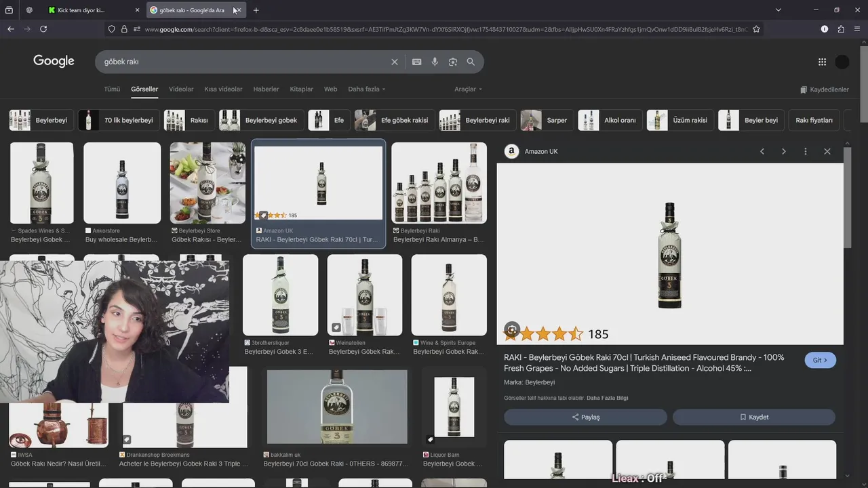Open Firefox application menu
Screen dimensions: 868x488
857,29
